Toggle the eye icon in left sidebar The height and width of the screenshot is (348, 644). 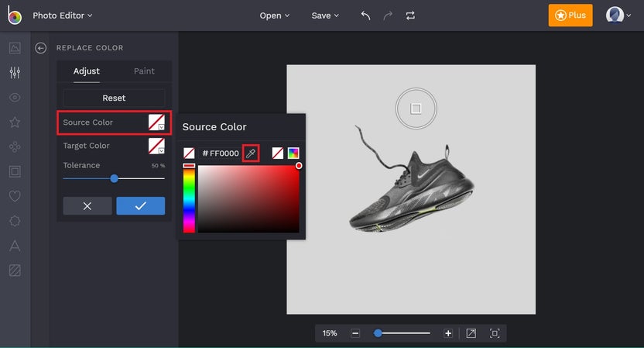(x=15, y=98)
